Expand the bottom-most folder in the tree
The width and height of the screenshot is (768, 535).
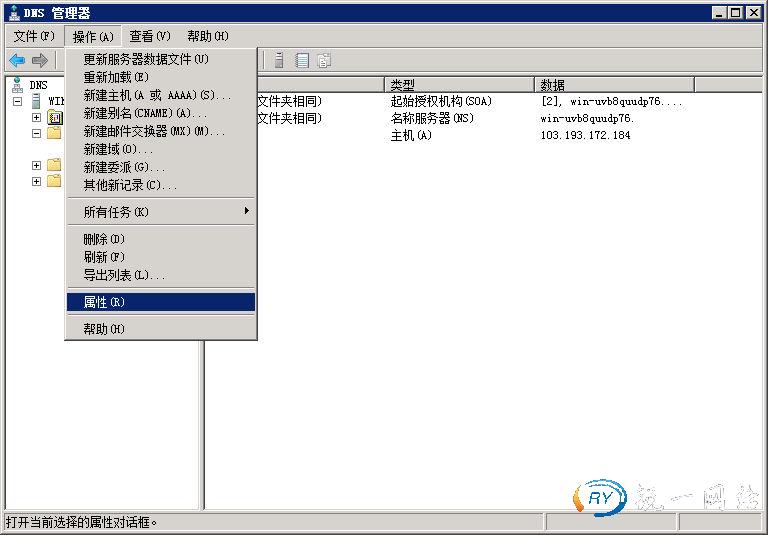click(36, 181)
